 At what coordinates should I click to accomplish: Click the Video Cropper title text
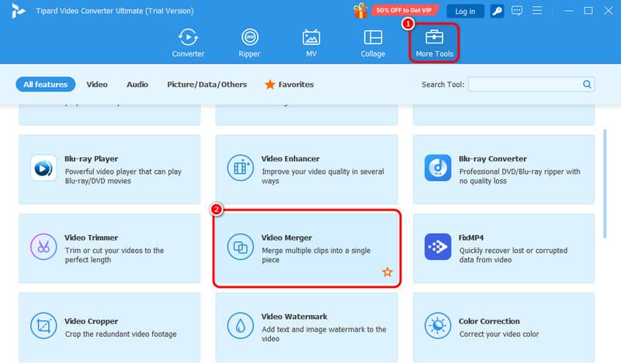click(x=91, y=321)
